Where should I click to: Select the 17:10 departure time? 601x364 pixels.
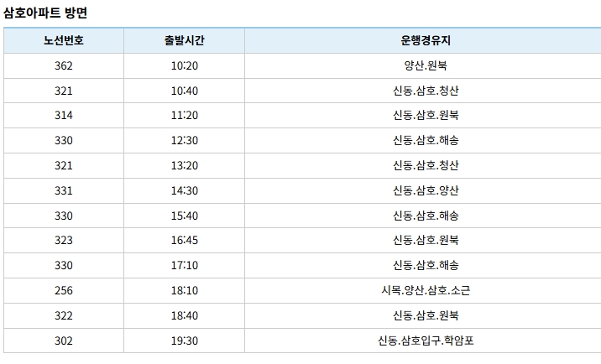point(185,265)
